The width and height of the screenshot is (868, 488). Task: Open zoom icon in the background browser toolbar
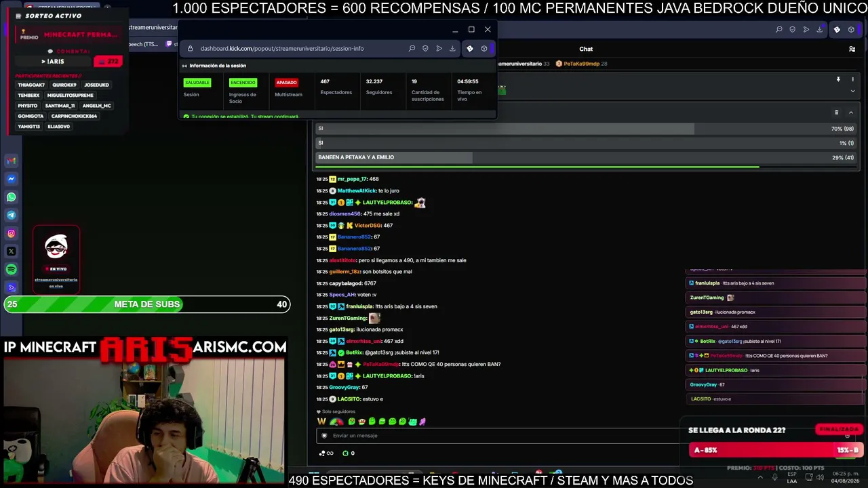[x=778, y=29]
